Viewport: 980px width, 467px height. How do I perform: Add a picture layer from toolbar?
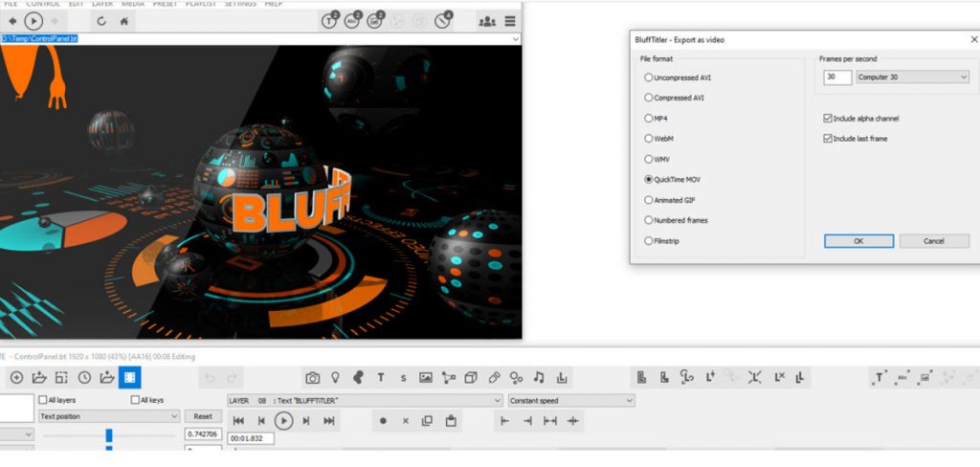426,378
